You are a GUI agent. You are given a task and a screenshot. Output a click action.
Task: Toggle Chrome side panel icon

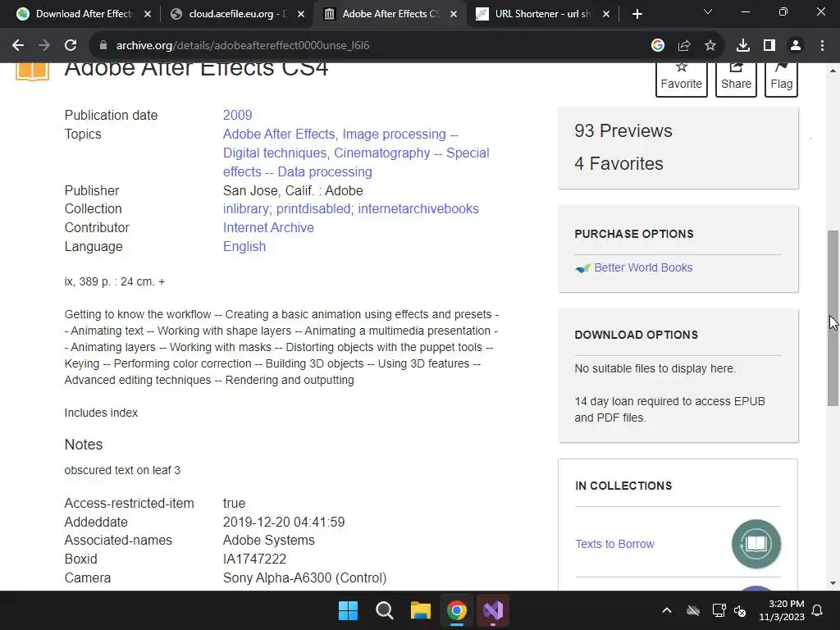tap(769, 46)
